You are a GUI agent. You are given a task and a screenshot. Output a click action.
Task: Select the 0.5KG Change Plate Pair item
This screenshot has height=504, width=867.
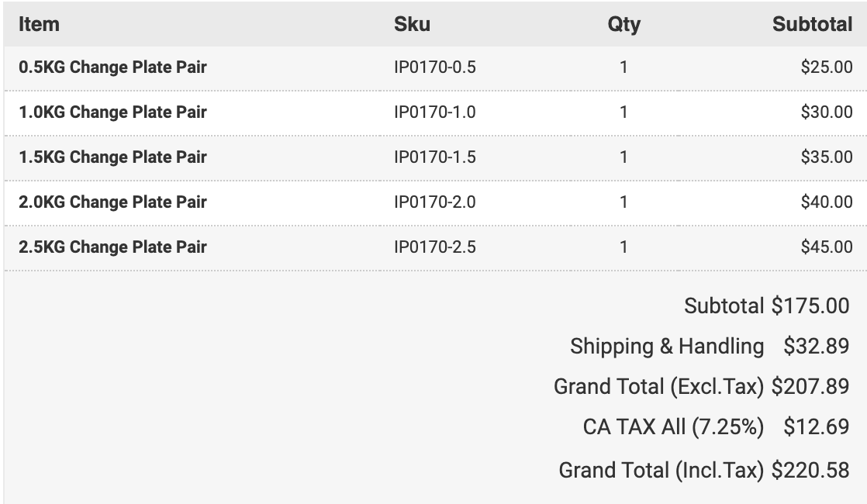click(x=112, y=67)
